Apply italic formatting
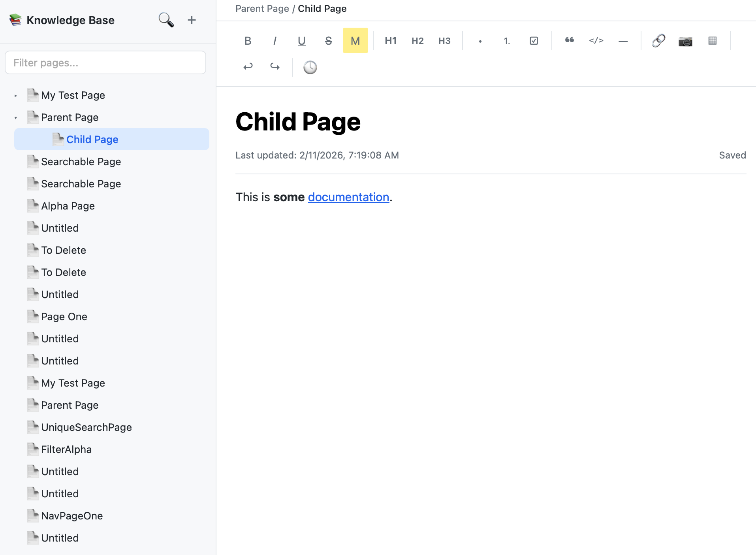 click(275, 40)
